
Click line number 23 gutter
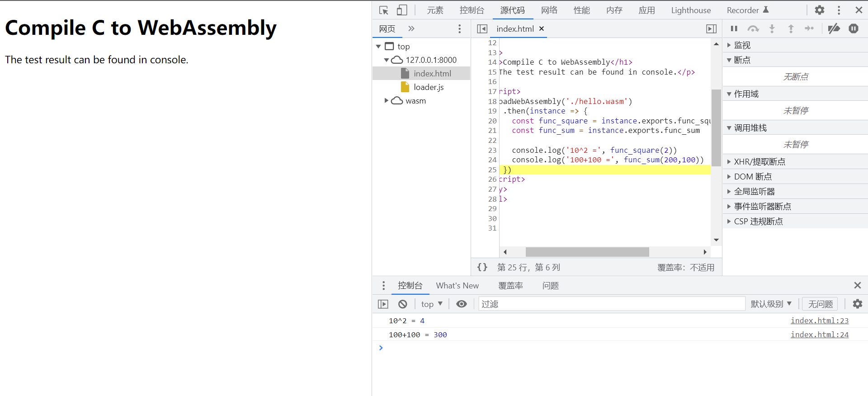tap(492, 150)
